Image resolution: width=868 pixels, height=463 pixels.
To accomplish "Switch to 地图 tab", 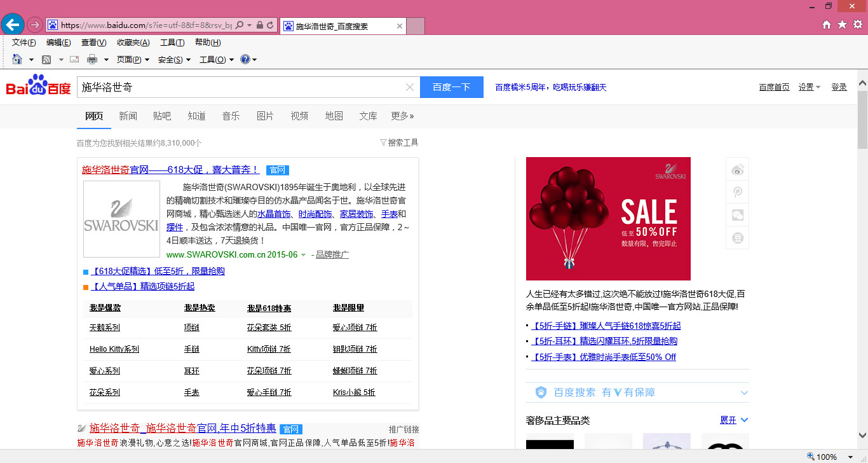I will coord(334,116).
